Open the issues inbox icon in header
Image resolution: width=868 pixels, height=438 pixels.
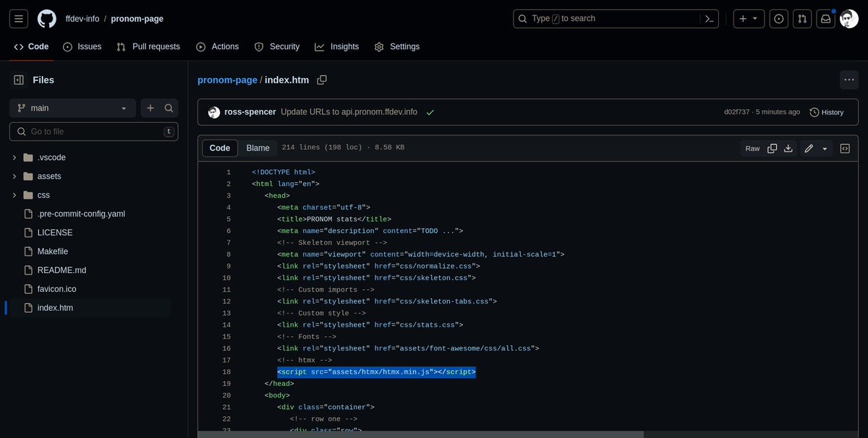[779, 19]
